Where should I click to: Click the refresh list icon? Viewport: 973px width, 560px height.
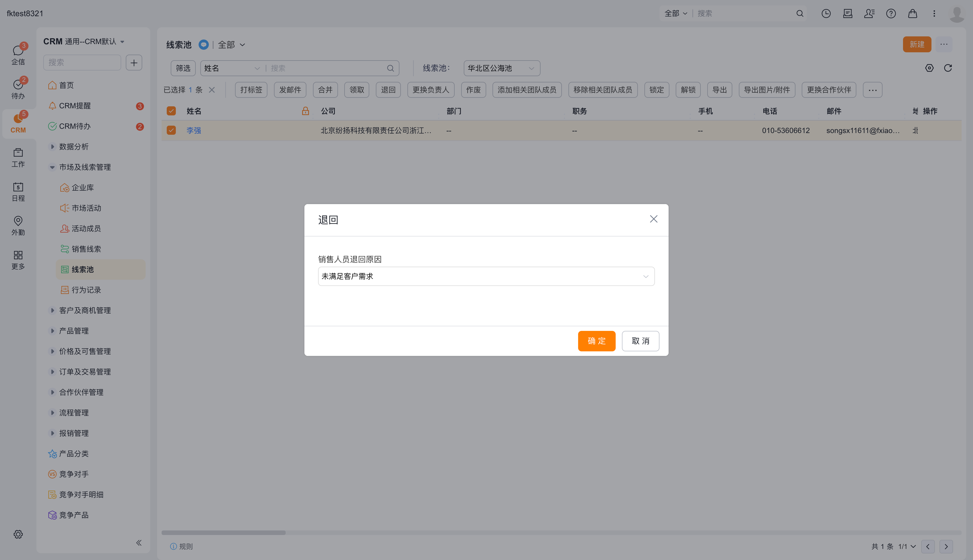click(x=948, y=68)
